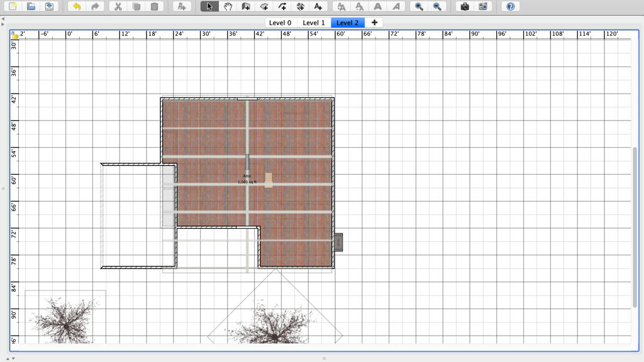Image resolution: width=644 pixels, height=362 pixels.
Task: Open the Help button
Action: [x=511, y=6]
